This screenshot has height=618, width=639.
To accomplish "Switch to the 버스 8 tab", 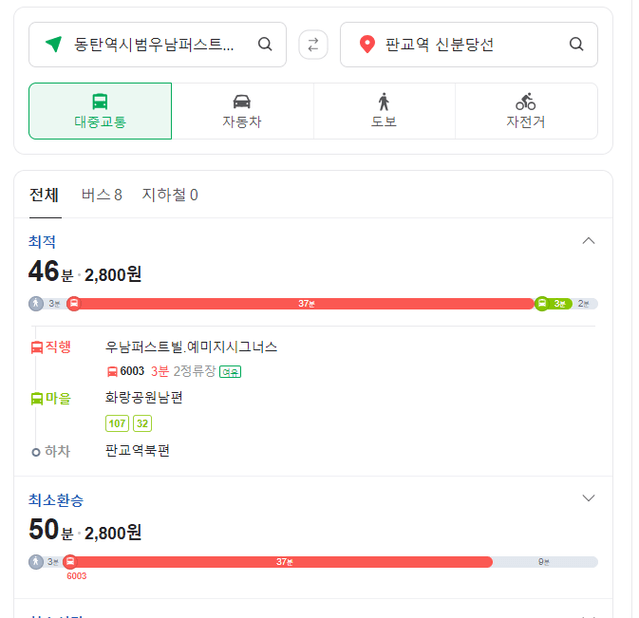I will [x=102, y=195].
